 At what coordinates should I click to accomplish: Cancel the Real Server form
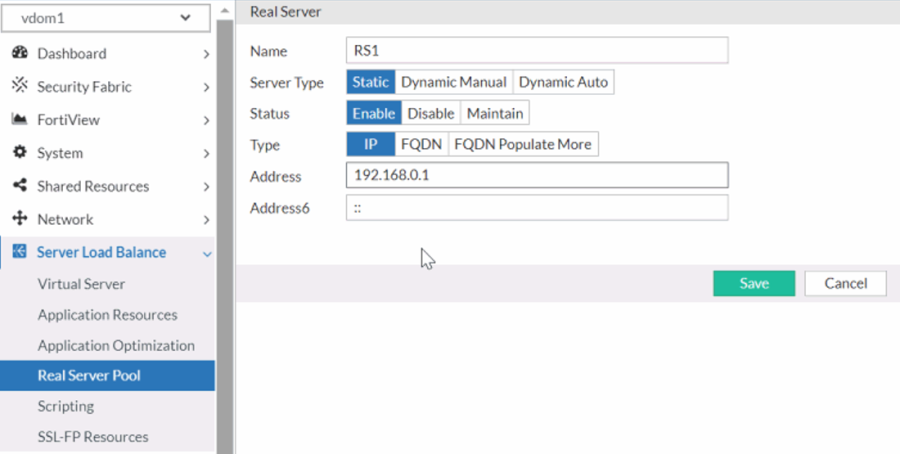[x=845, y=283]
